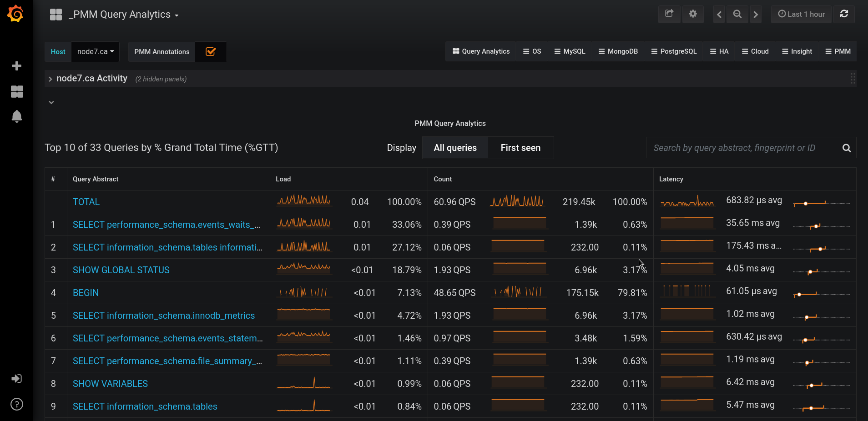Screen dimensions: 868x421
Task: Click the Sign in arrow icon
Action: [17, 379]
